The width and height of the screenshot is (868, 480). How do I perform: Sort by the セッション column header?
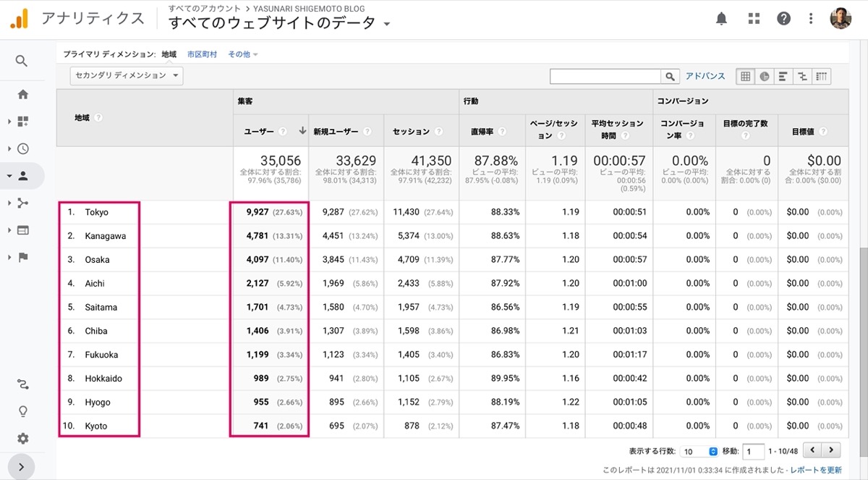(411, 131)
